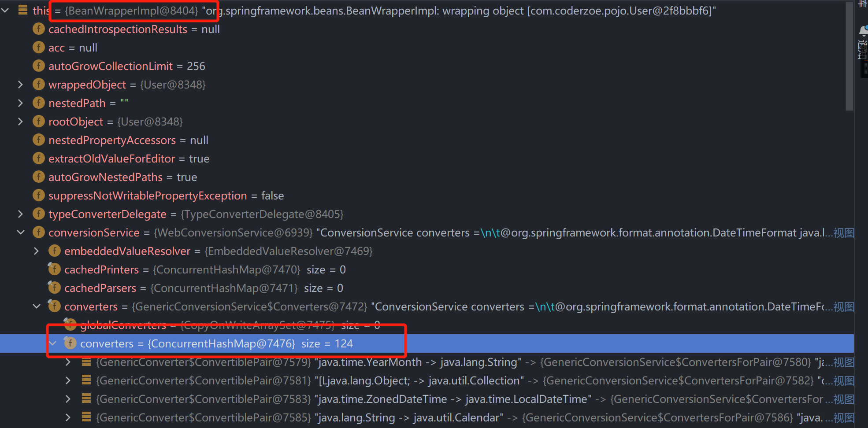Click the cachedParsers final field icon

pyautogui.click(x=54, y=288)
